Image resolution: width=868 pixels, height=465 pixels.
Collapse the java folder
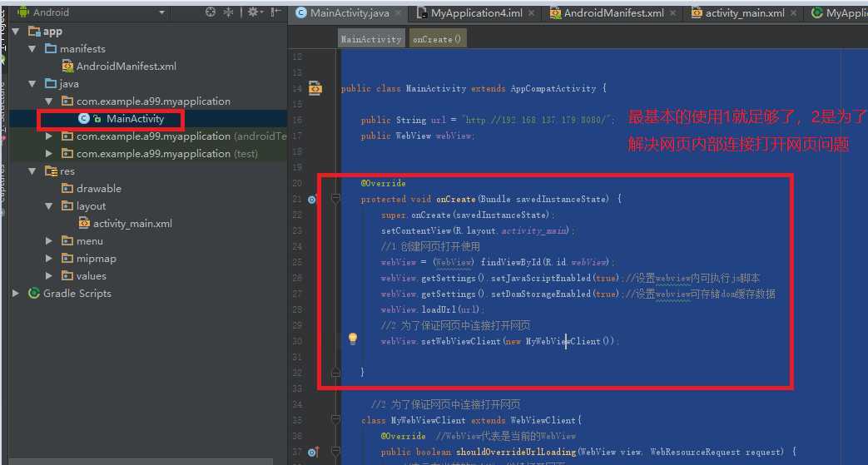point(32,83)
